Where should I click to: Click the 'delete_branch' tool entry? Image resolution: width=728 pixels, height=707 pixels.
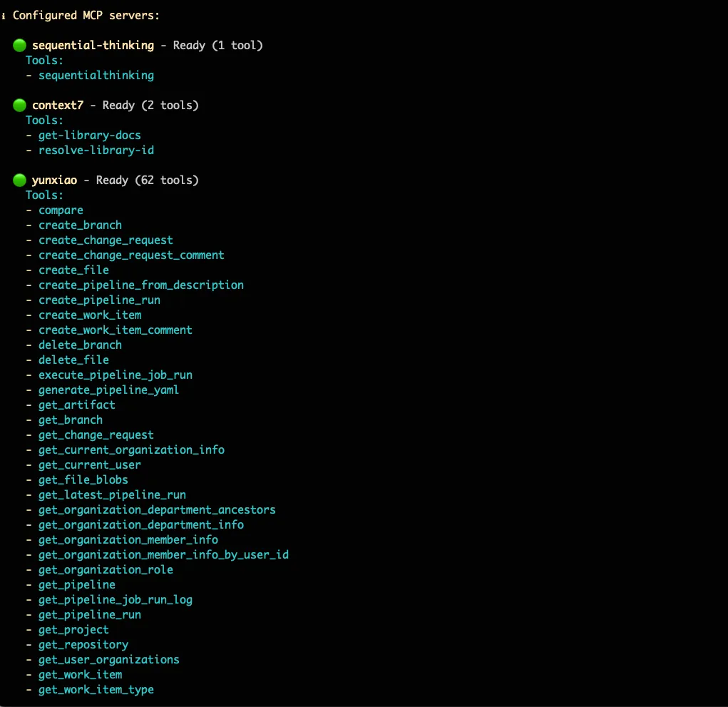pos(81,345)
